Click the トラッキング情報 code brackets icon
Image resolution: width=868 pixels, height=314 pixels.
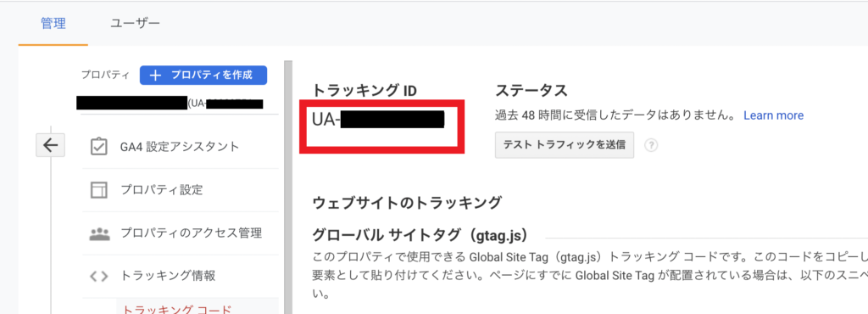[x=98, y=276]
